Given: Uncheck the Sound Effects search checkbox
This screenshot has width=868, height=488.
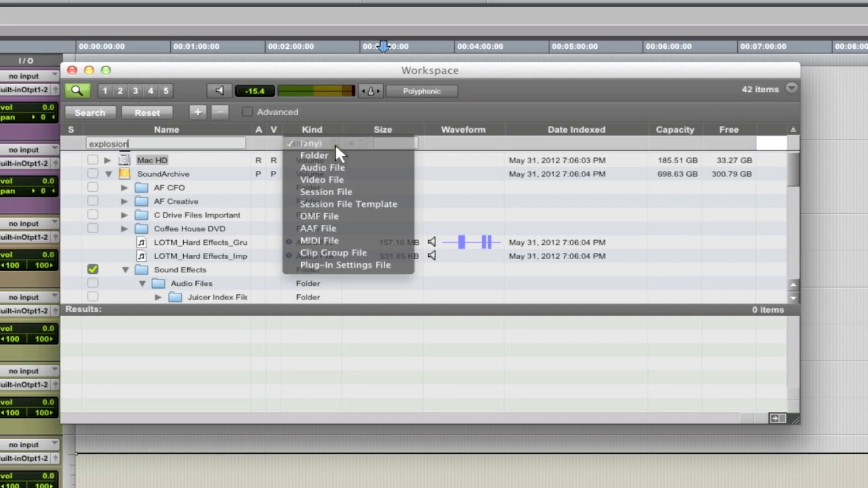Looking at the screenshot, I should (x=93, y=269).
